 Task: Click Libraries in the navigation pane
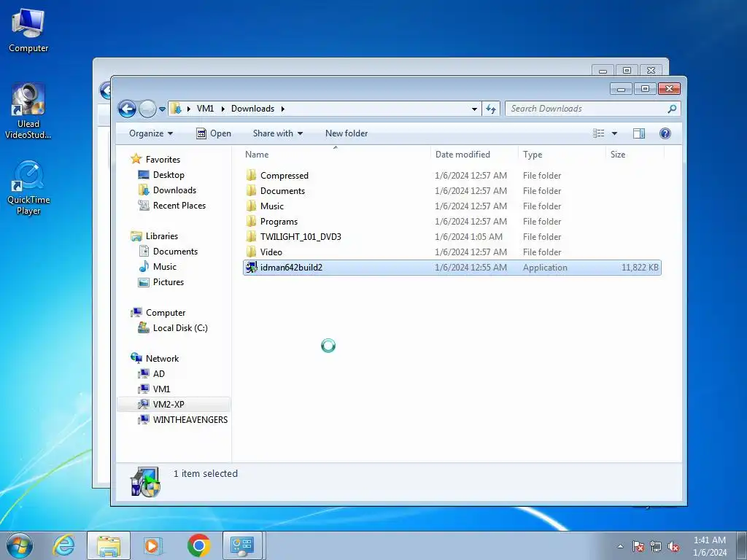155,236
